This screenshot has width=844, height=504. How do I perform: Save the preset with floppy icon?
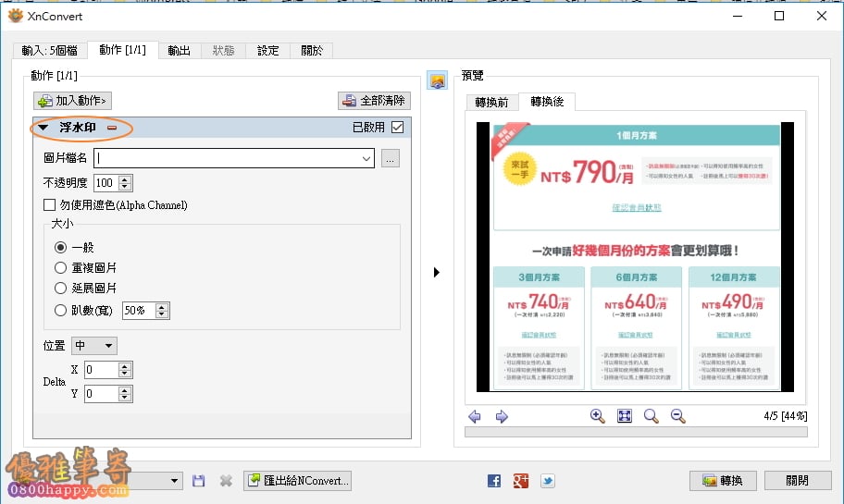[199, 480]
